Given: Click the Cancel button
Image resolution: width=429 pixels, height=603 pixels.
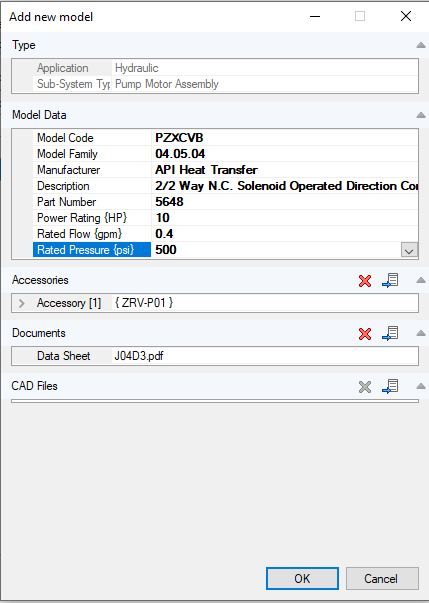Looking at the screenshot, I should pyautogui.click(x=382, y=578).
